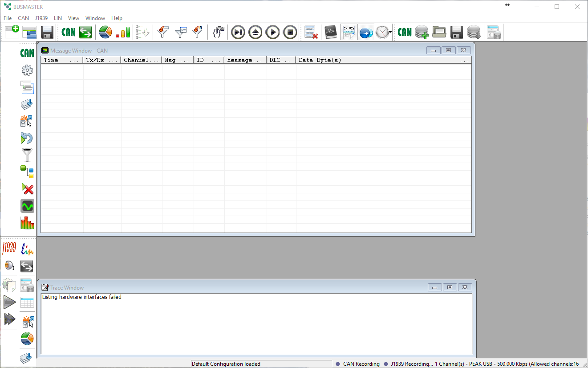The height and width of the screenshot is (368, 588).
Task: Click the sidebar funnel filter icon
Action: coord(27,155)
